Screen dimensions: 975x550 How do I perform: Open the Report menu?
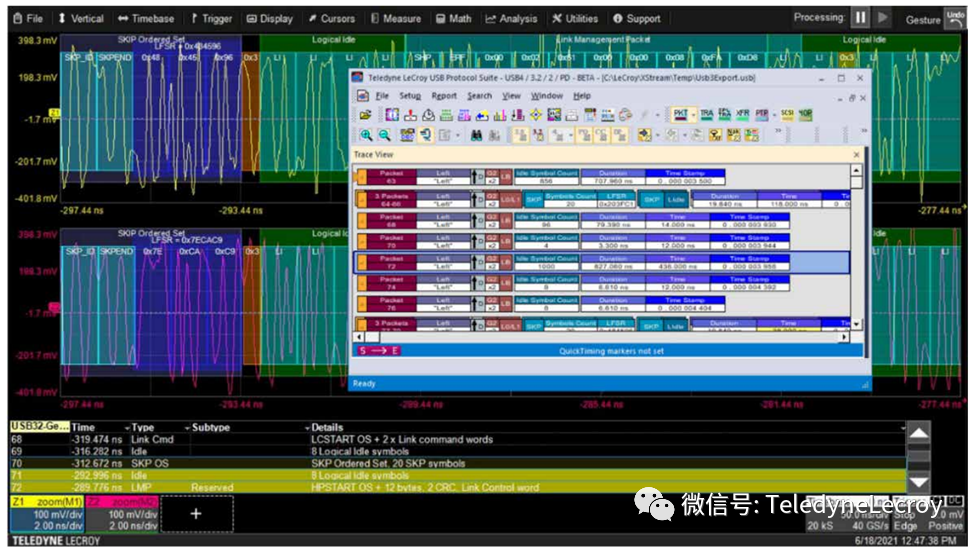[x=444, y=96]
